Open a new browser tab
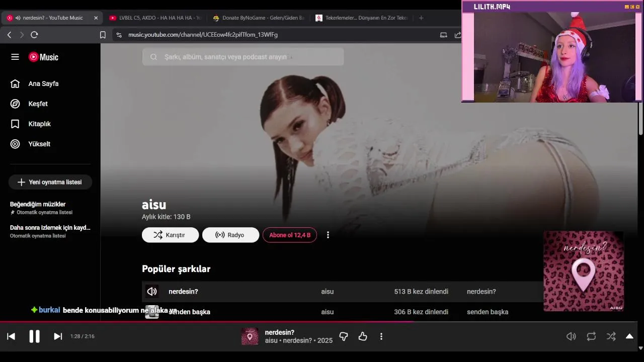Screen dimensions: 644x362 pyautogui.click(x=421, y=18)
